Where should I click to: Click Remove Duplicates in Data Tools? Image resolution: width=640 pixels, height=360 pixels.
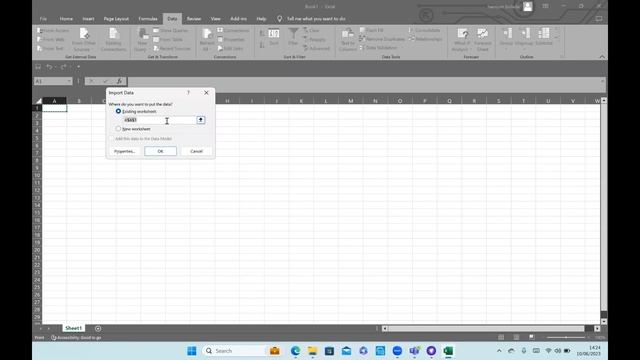tap(382, 39)
